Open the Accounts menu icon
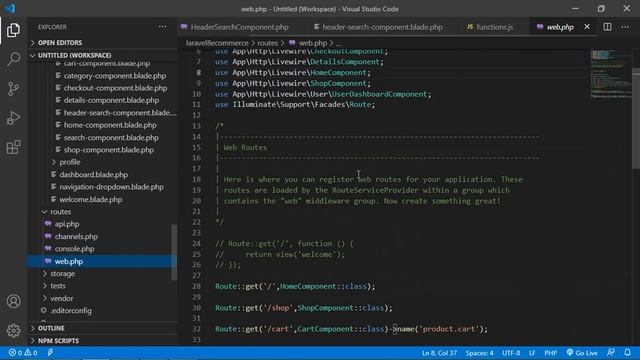 point(13,301)
